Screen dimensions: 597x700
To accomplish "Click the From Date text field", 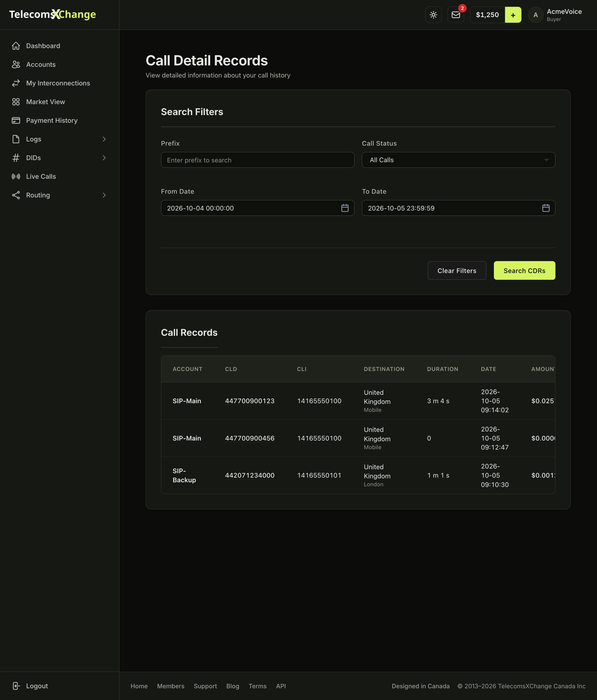I will [x=257, y=208].
